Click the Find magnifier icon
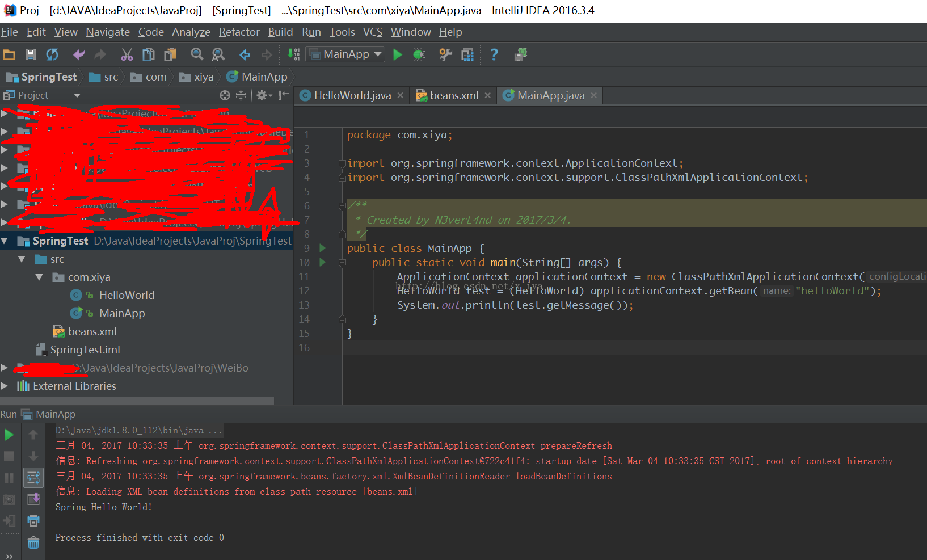The height and width of the screenshot is (560, 927). (x=197, y=54)
